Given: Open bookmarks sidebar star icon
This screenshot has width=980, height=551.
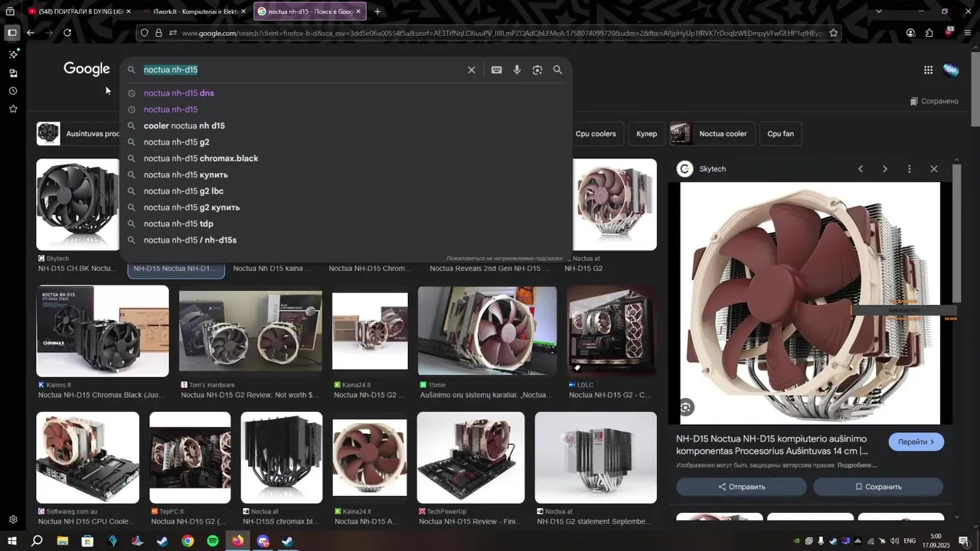Looking at the screenshot, I should tap(13, 109).
